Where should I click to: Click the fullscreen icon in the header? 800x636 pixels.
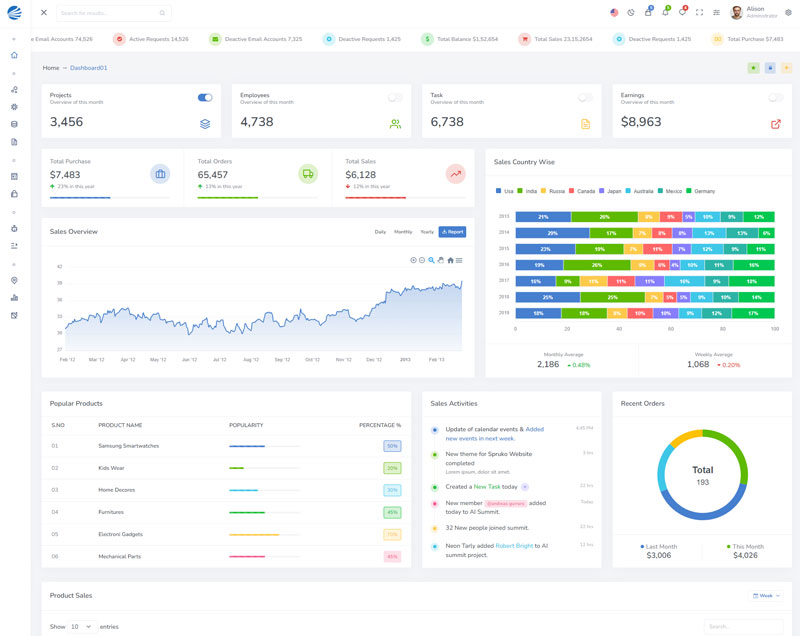[x=699, y=13]
